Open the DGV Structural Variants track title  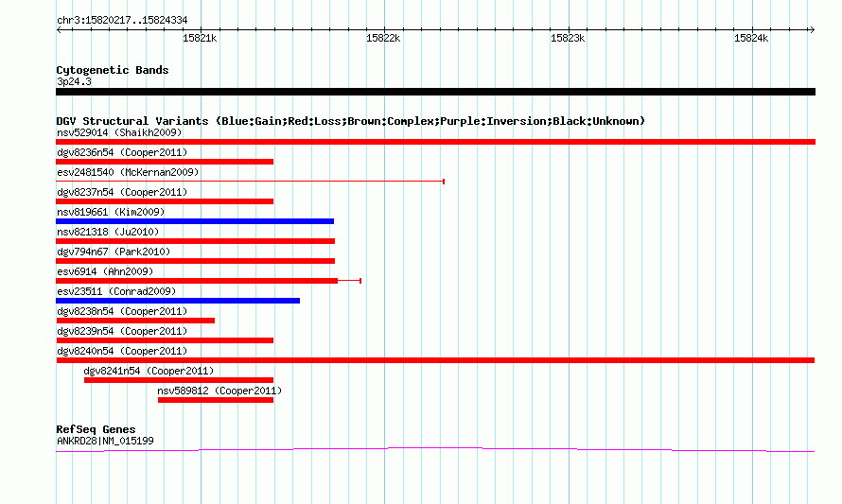[x=350, y=121]
